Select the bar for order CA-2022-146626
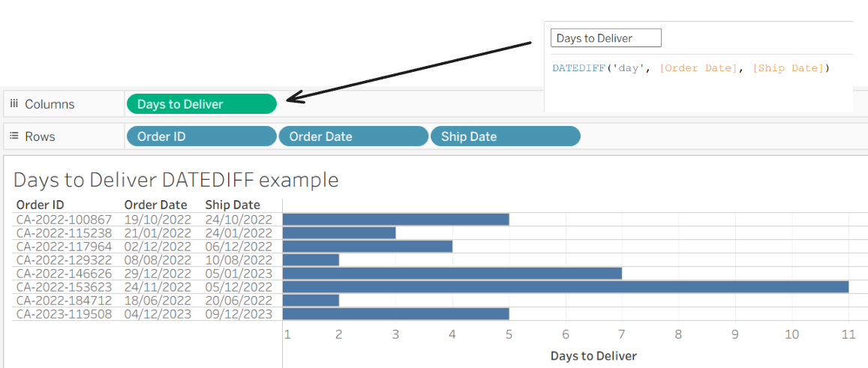The height and width of the screenshot is (368, 868). coord(452,274)
